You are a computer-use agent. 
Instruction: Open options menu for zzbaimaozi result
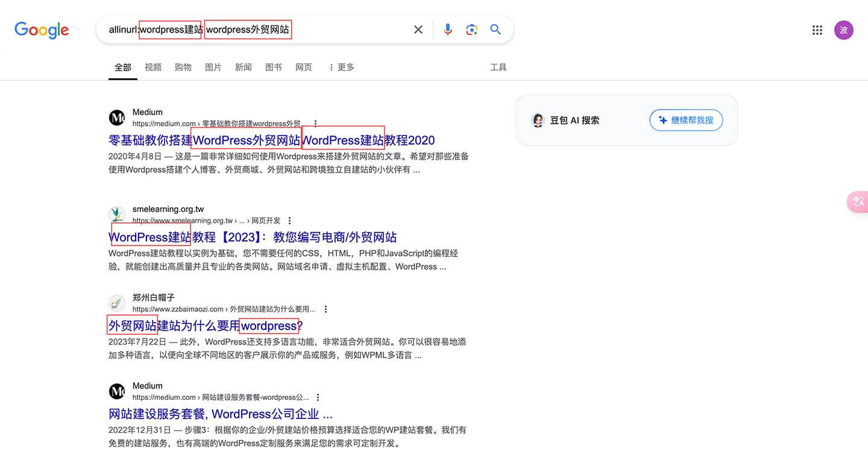(x=325, y=309)
